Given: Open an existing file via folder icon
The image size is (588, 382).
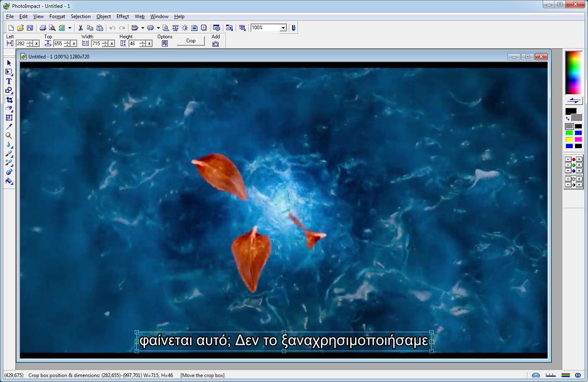Looking at the screenshot, I should tap(20, 28).
